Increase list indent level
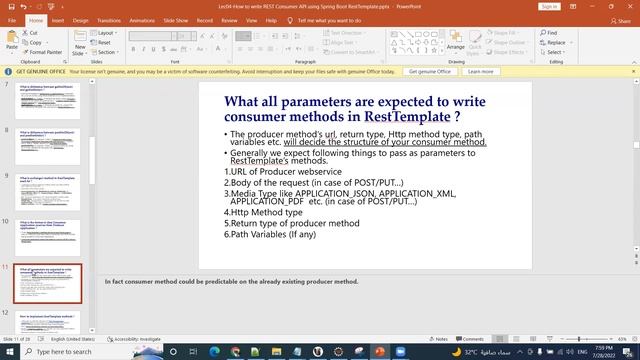Image resolution: width=640 pixels, height=360 pixels. click(285, 36)
